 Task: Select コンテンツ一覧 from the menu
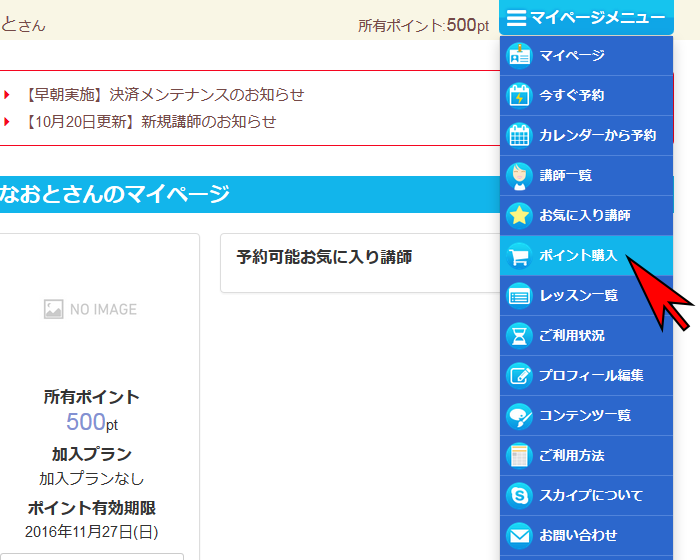pos(585,415)
